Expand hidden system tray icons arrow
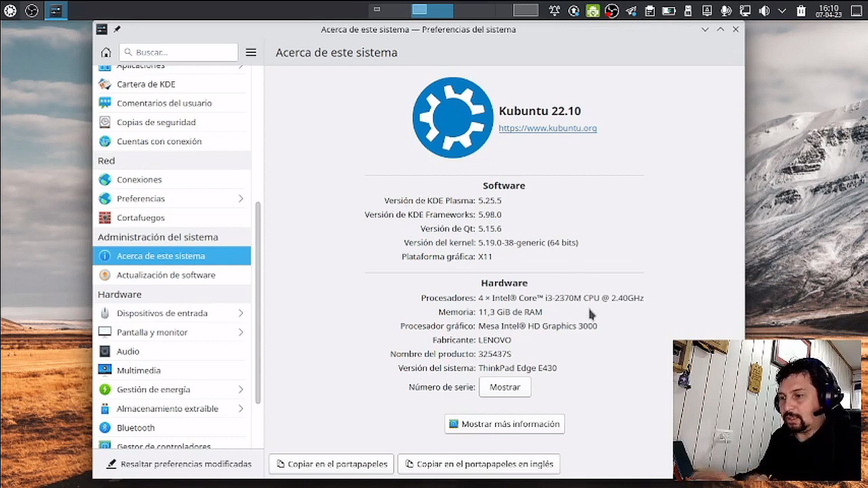This screenshot has width=868, height=488. click(783, 10)
